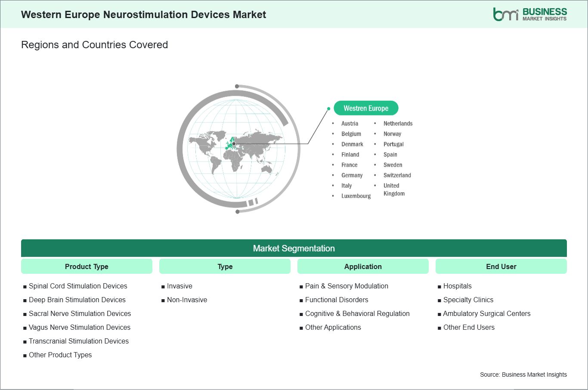Click Ambulatory Surgical Centers item
Viewport: 588px width, 390px height.
(x=487, y=313)
